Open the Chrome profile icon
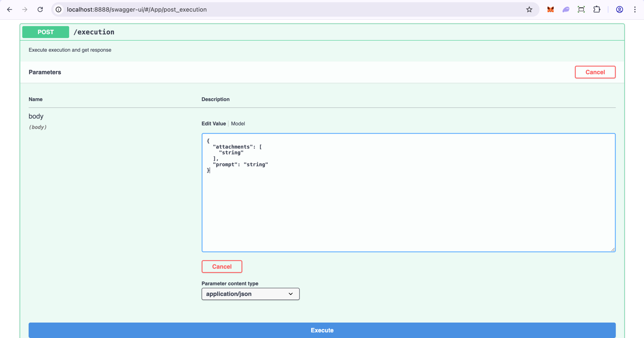 619,9
